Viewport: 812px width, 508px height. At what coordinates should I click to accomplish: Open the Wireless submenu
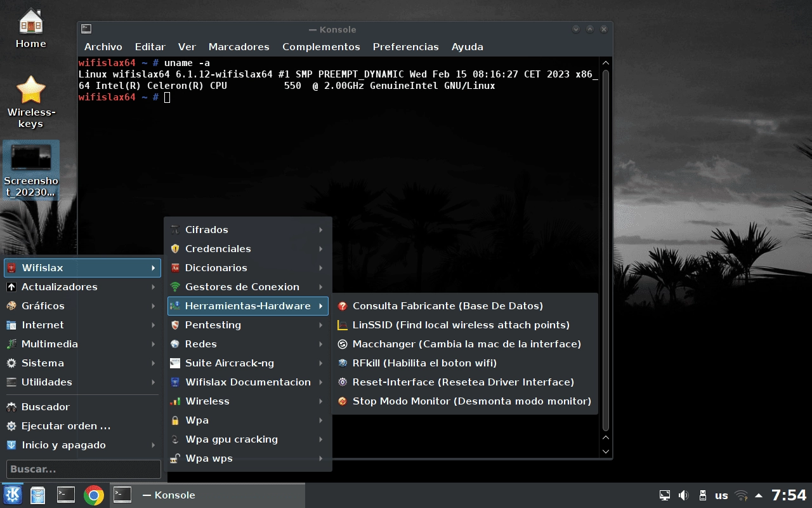[248, 401]
